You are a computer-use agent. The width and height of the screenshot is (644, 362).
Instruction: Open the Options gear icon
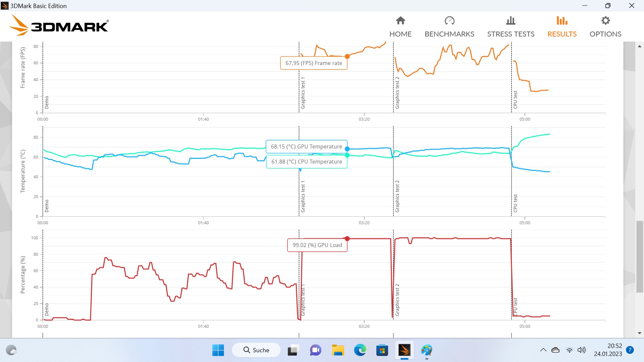point(605,21)
